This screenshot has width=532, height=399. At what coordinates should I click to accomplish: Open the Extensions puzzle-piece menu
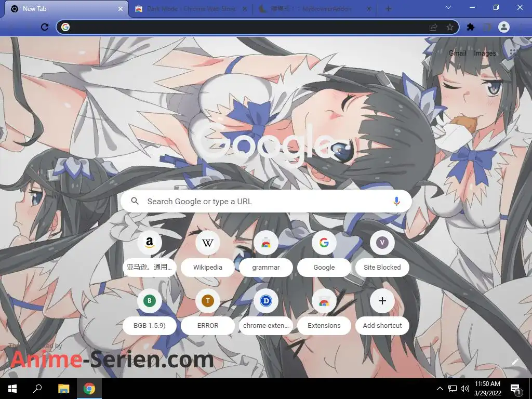471,27
